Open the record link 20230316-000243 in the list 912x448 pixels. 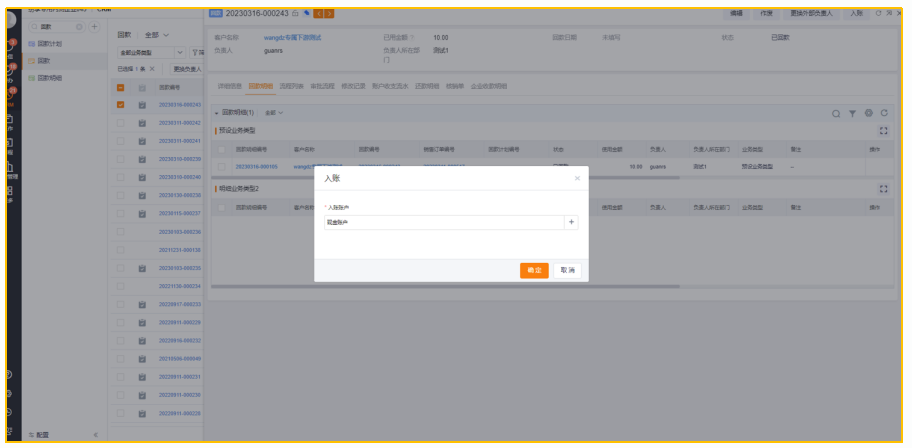click(x=180, y=105)
